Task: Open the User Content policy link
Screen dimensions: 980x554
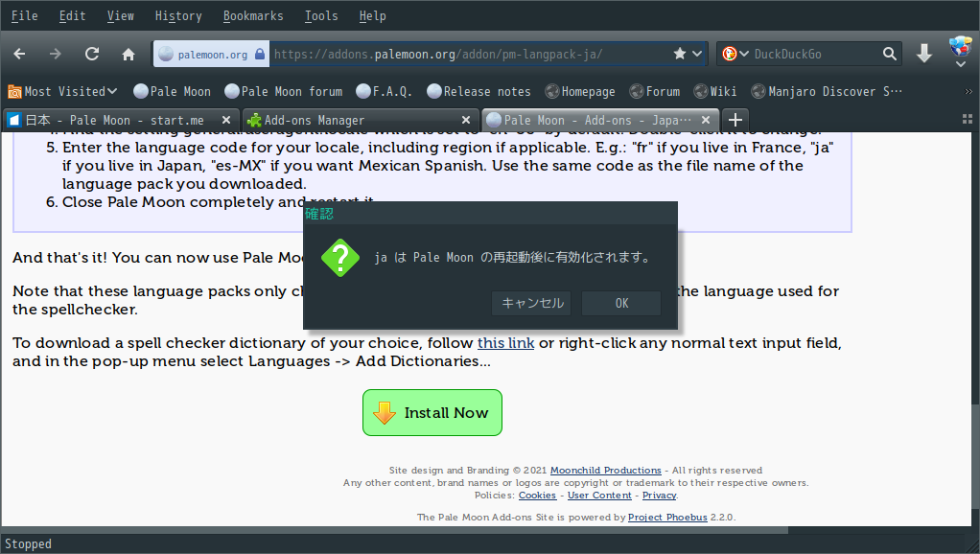Action: (x=600, y=496)
